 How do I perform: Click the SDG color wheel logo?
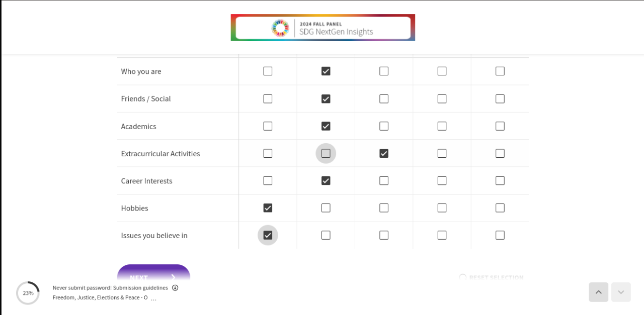tap(280, 28)
